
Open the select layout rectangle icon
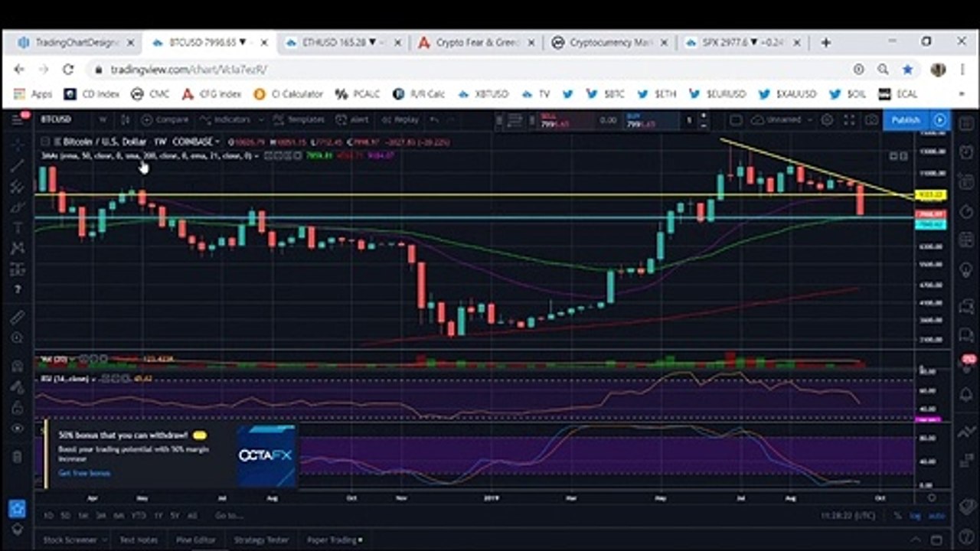click(x=736, y=120)
